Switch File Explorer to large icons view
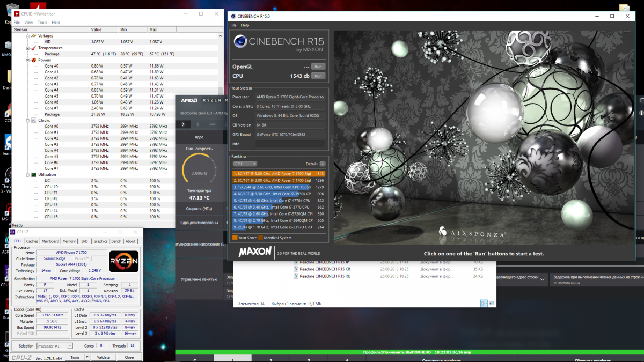The image size is (644, 362). pos(491,303)
